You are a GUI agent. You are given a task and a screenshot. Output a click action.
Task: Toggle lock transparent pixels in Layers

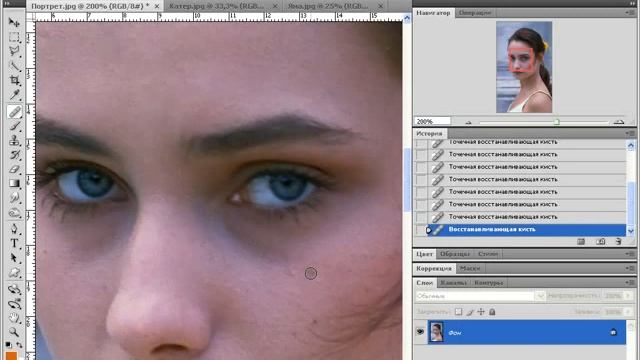(458, 312)
